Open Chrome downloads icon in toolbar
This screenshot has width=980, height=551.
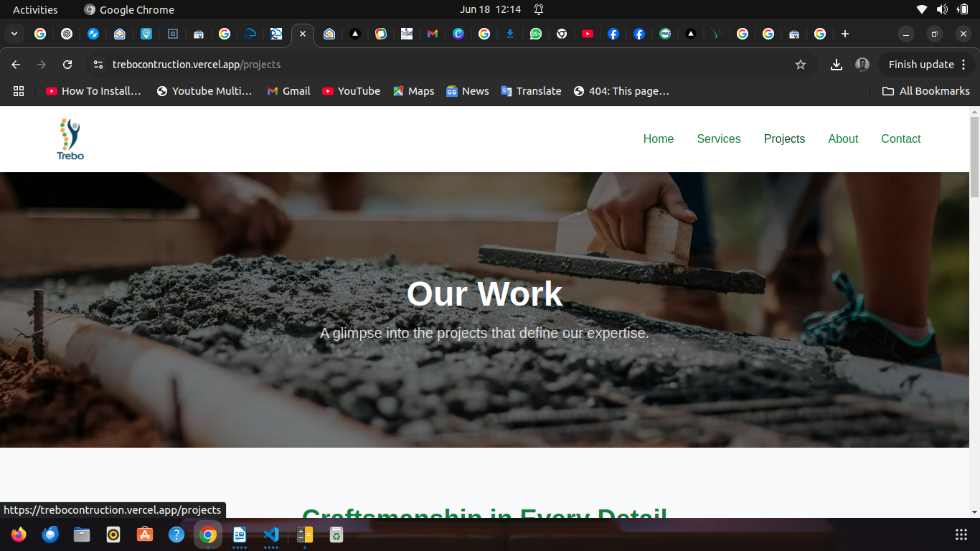[836, 65]
